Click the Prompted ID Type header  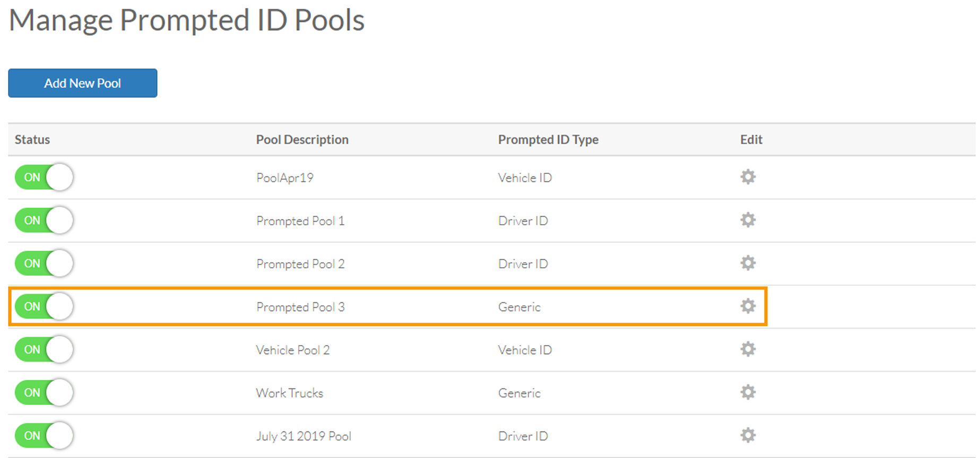548,139
